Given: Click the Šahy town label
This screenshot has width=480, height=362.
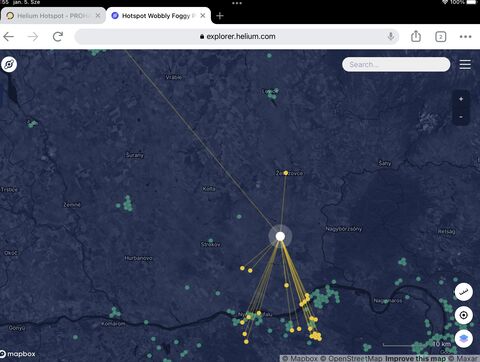Looking at the screenshot, I should (385, 163).
